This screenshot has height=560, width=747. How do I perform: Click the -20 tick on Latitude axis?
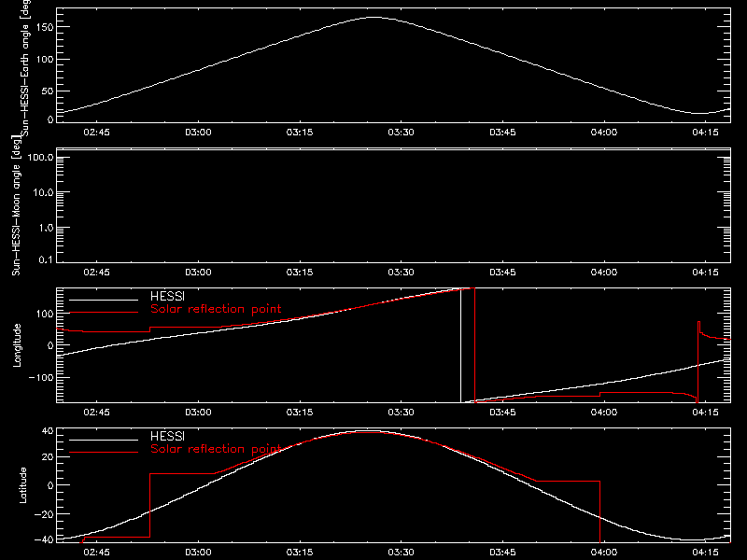coord(44,515)
